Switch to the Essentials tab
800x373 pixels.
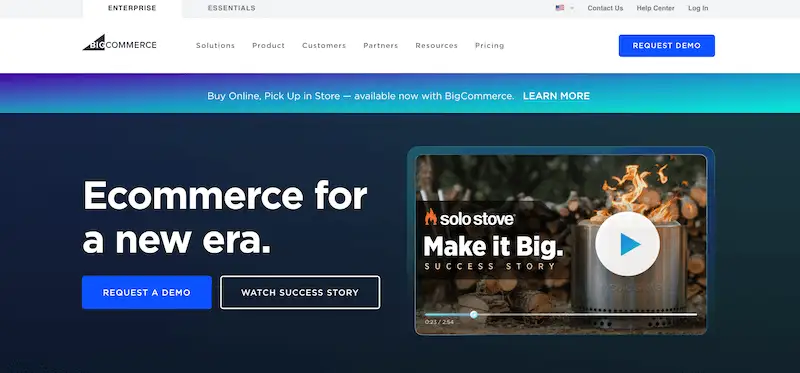[x=232, y=9]
